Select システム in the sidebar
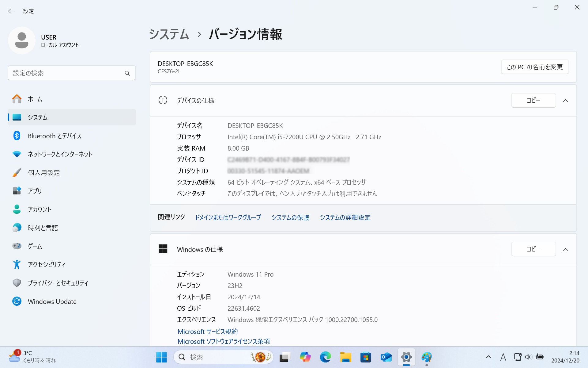The width and height of the screenshot is (588, 368). [72, 117]
